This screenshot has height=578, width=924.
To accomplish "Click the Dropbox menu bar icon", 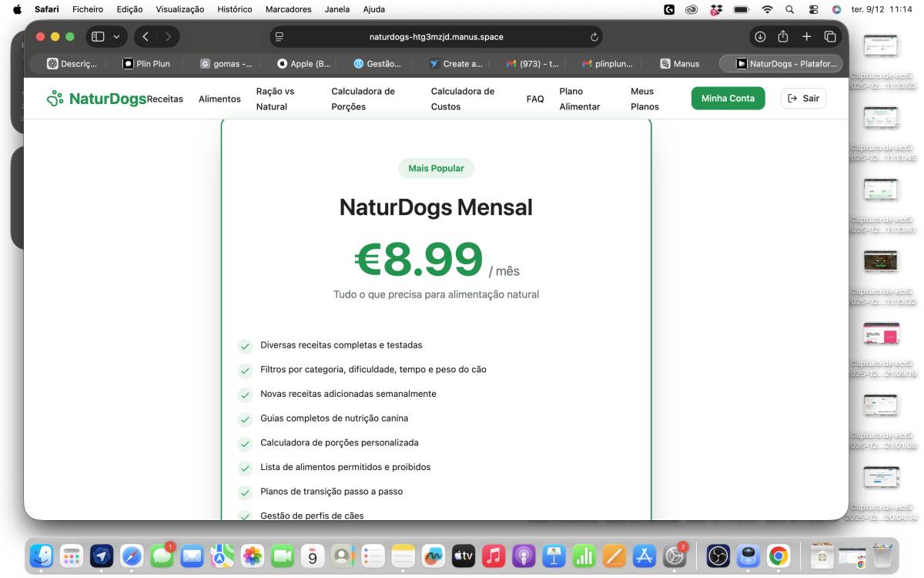I will pos(716,9).
